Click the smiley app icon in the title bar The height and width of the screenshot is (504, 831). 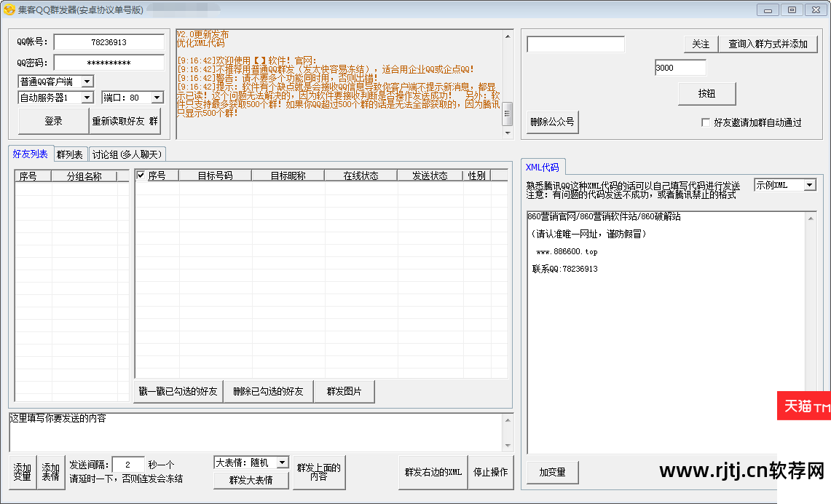[x=8, y=9]
